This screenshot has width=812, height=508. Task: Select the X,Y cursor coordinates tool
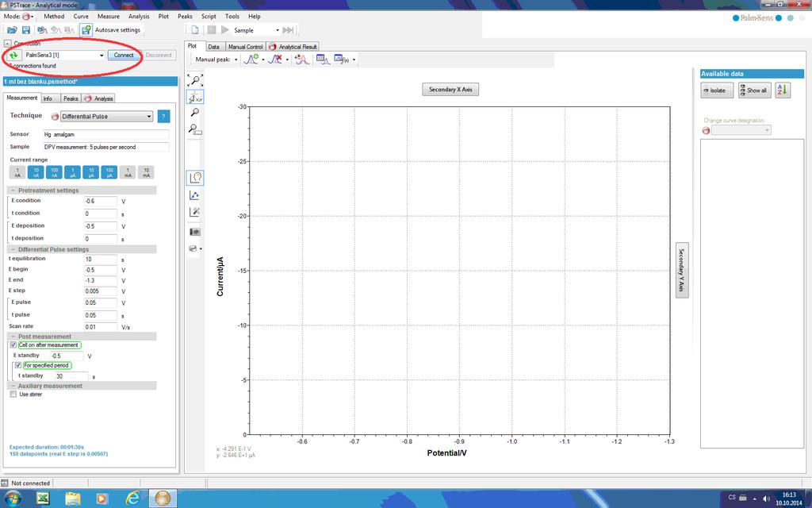click(x=195, y=96)
